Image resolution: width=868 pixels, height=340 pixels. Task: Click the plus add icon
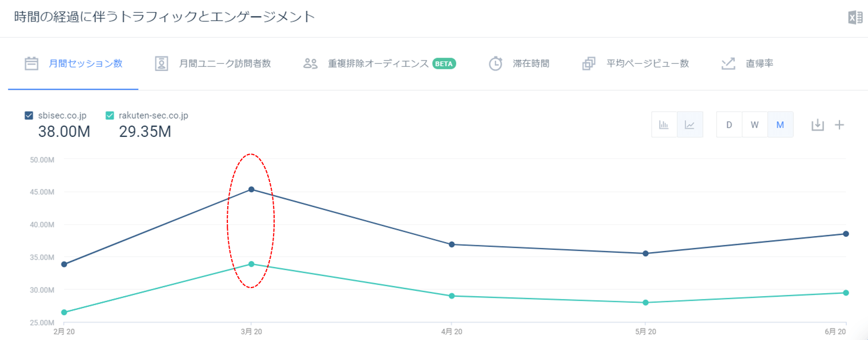[x=839, y=124]
